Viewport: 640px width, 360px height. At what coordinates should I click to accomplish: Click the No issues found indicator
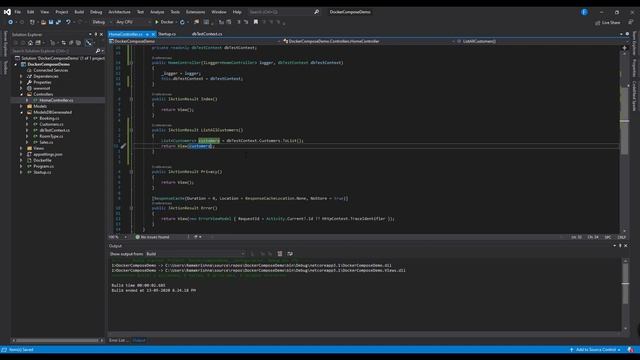pos(152,237)
